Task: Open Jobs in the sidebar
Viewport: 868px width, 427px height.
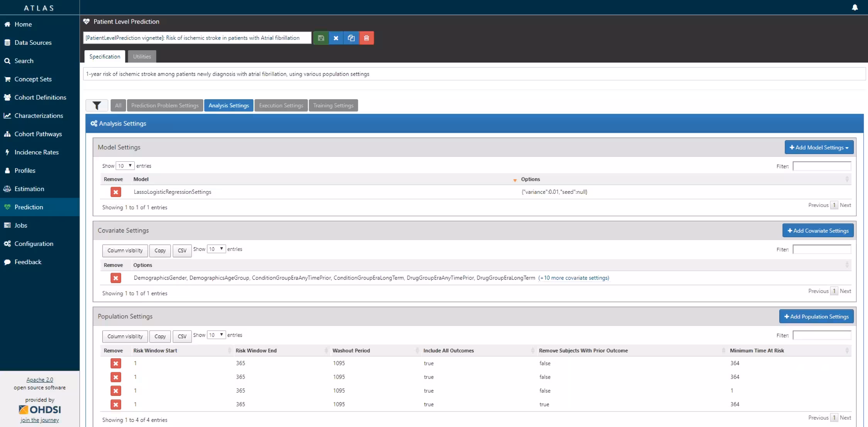Action: point(40,225)
